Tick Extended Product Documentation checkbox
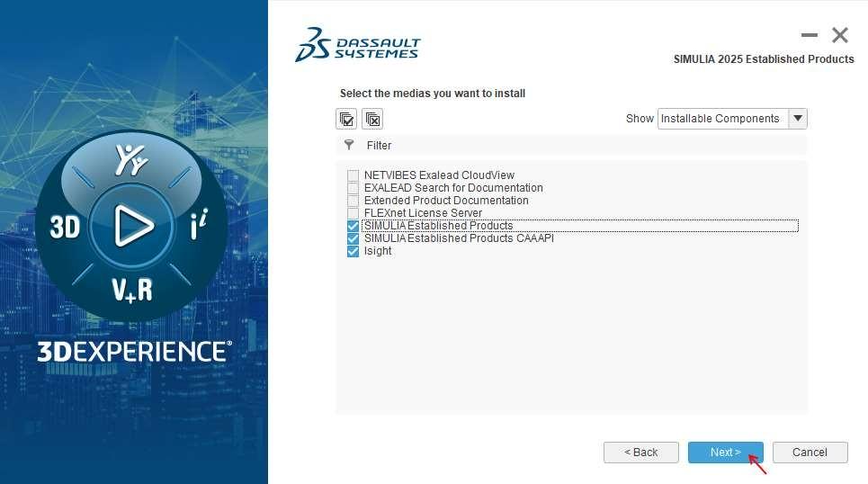868x484 pixels. pos(353,201)
